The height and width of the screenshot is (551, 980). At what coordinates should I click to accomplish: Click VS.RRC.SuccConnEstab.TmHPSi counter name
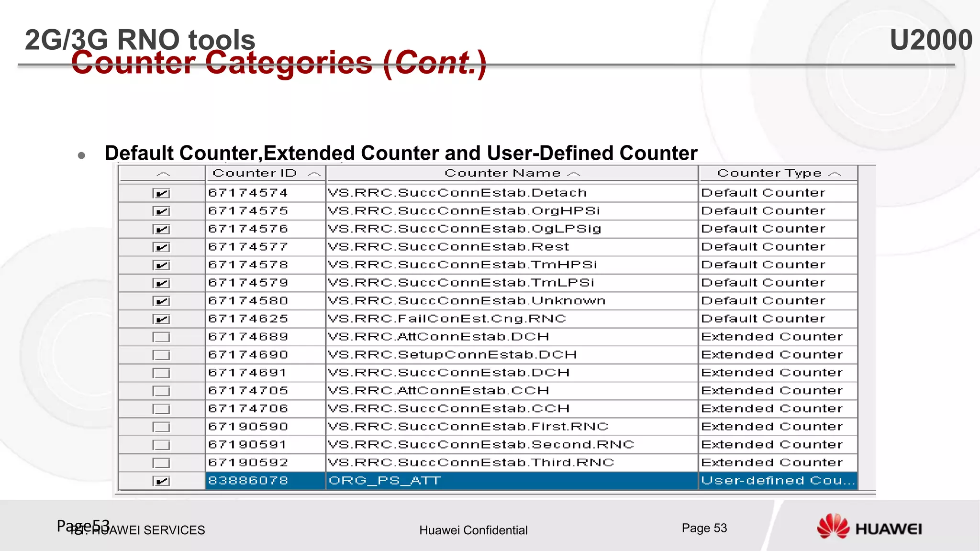pos(512,265)
